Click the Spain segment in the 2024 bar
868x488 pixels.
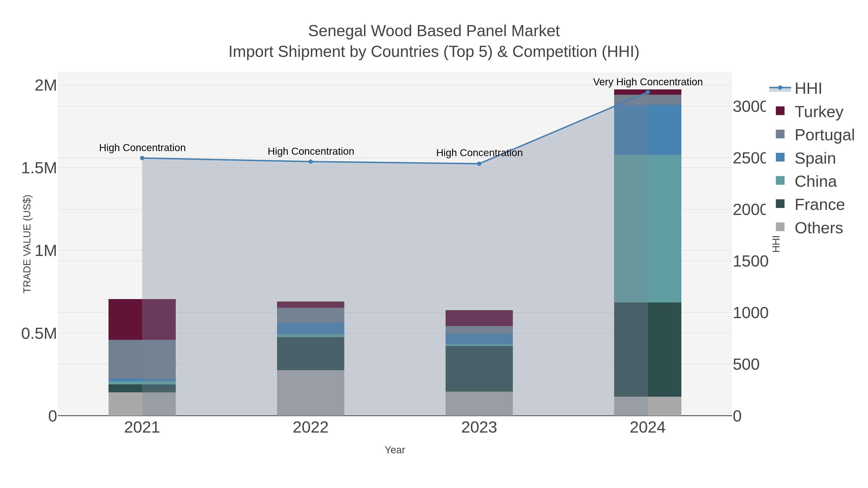pyautogui.click(x=648, y=130)
